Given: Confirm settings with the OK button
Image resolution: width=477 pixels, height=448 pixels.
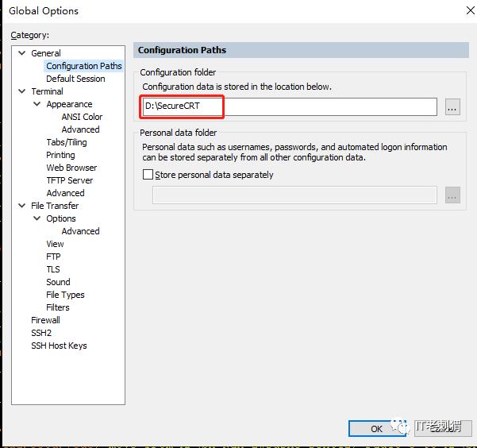Looking at the screenshot, I should pos(377,428).
